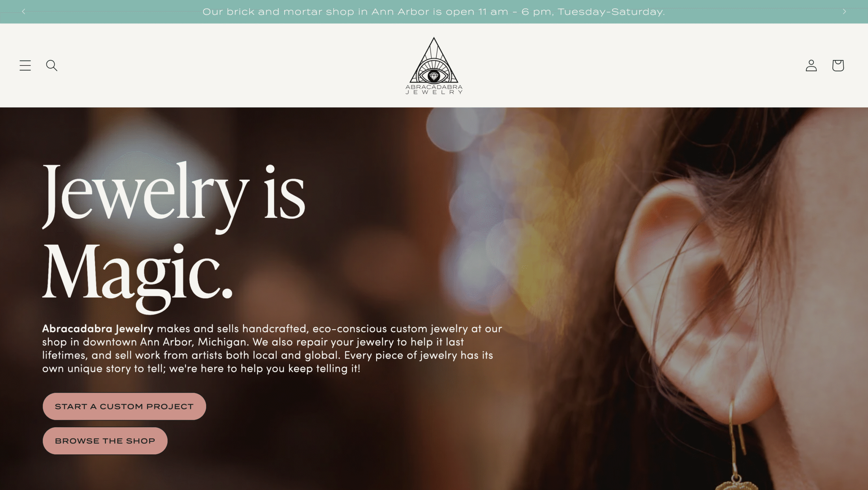Start a custom project
This screenshot has height=490, width=868.
coord(124,407)
